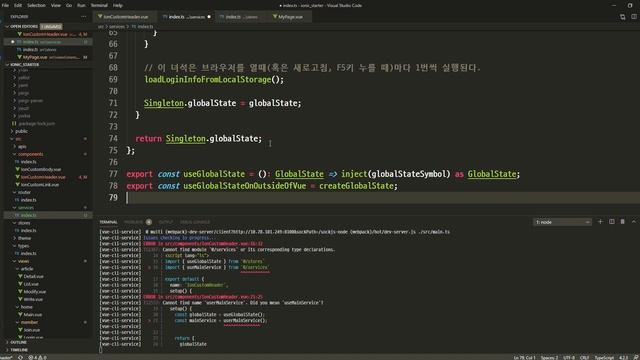Open the Run menu
Screen dimensions: 640x360
tap(81, 5)
